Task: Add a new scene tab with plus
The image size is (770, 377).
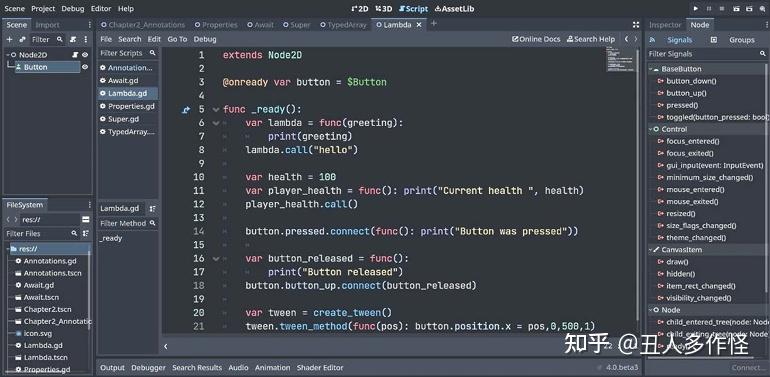Action: (434, 24)
